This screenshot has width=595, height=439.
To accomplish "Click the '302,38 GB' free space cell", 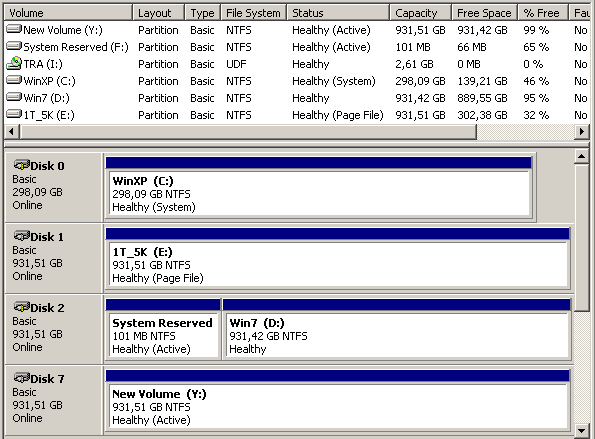I will pos(482,115).
